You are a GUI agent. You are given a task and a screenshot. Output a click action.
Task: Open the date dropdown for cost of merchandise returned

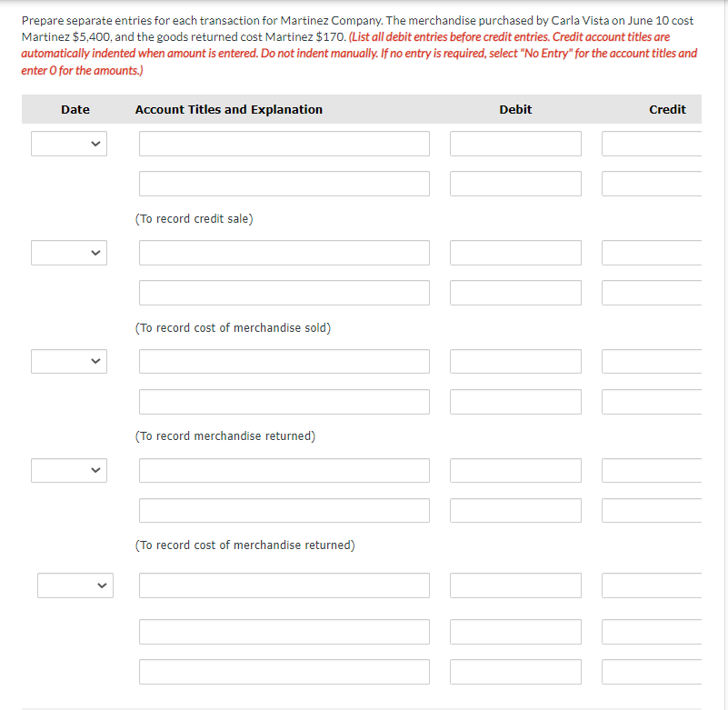[x=69, y=470]
